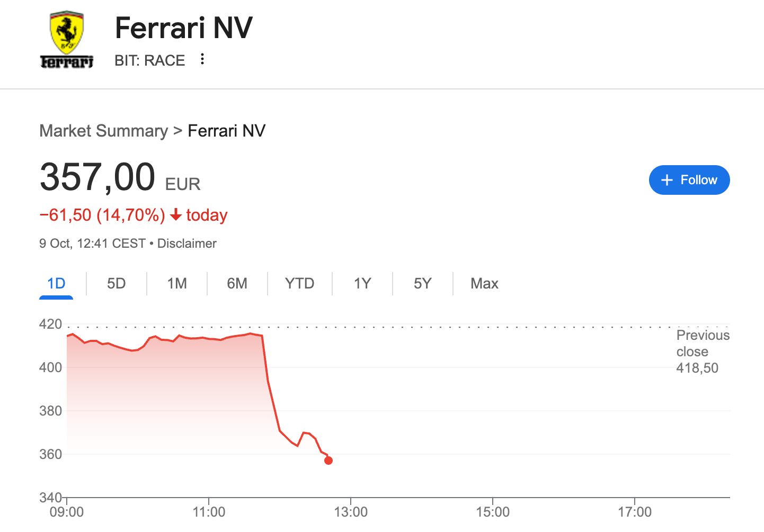This screenshot has height=532, width=764.
Task: Click the Ferrari NV company title
Action: pyautogui.click(x=184, y=28)
